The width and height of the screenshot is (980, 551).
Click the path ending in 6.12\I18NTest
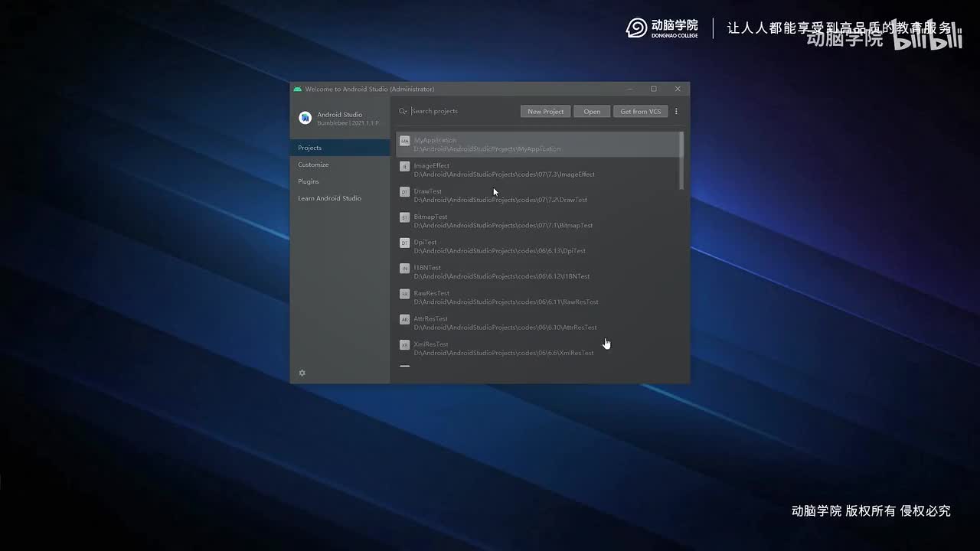(x=502, y=276)
